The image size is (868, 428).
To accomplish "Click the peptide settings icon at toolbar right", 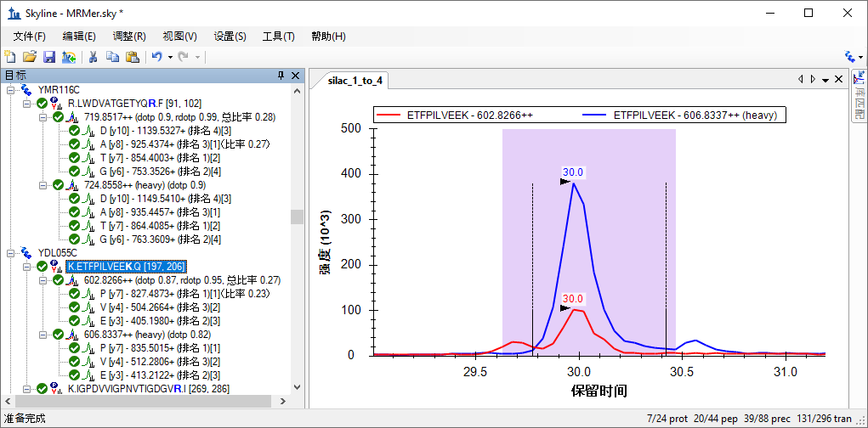I will point(850,56).
